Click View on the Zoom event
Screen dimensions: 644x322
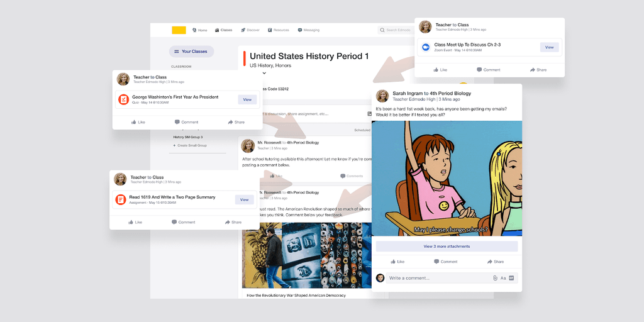(550, 47)
